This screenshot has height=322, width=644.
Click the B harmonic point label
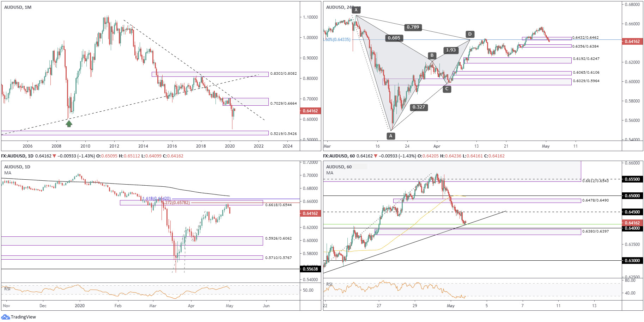(x=432, y=55)
